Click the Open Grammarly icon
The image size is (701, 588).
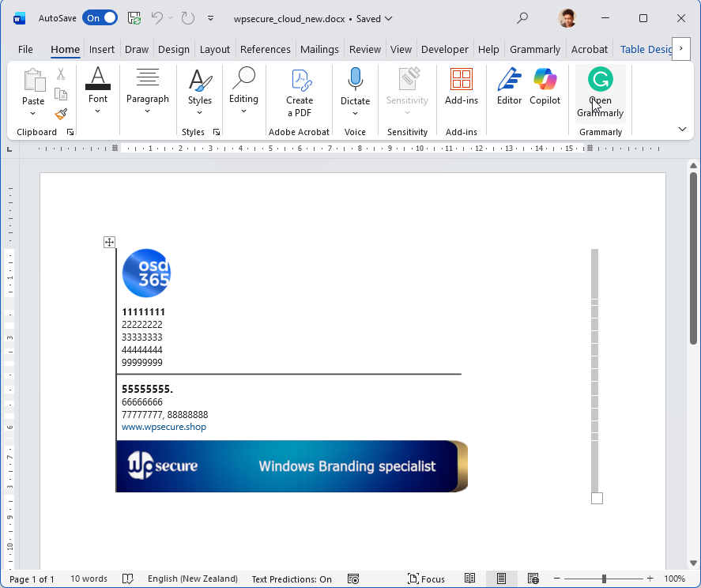pos(600,79)
